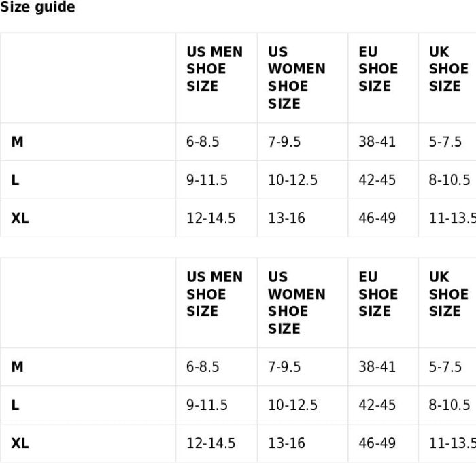Select the M row label in top table
Viewport: 476px width, 463px height.
[18, 142]
